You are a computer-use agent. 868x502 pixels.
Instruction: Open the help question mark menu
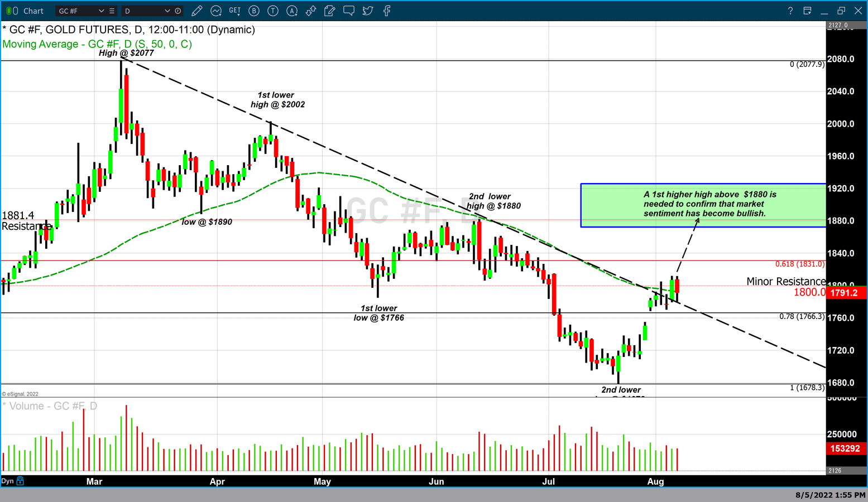790,11
